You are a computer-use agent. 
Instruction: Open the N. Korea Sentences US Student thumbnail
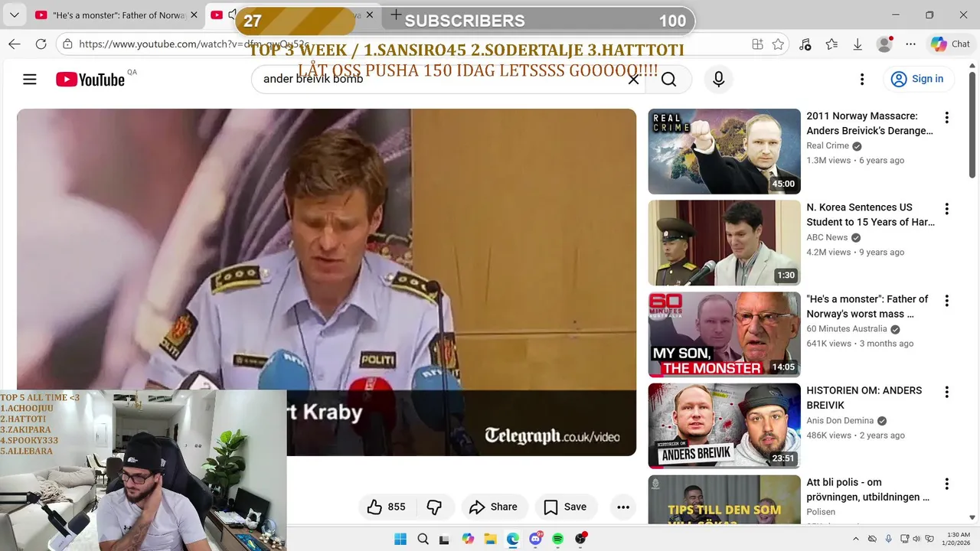724,243
